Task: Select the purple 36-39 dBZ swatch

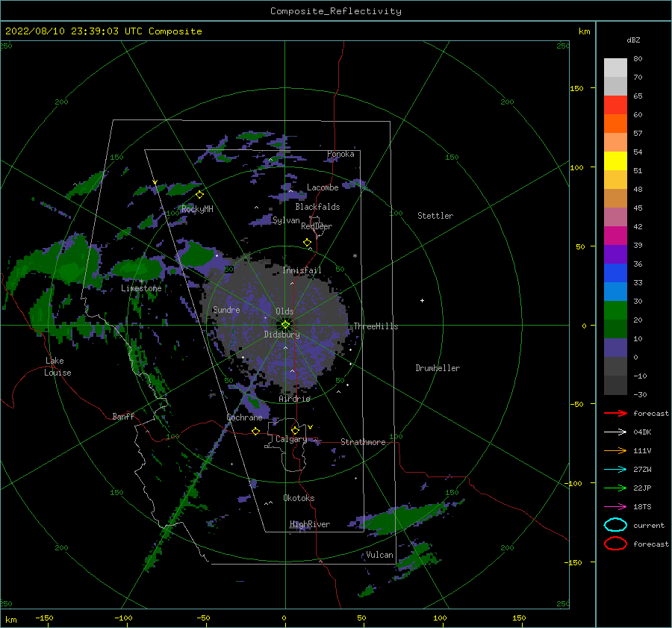Action: point(615,255)
